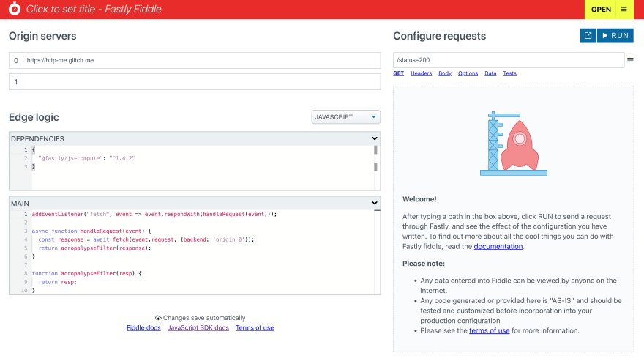Select the GET method tab
The width and height of the screenshot is (644, 364).
point(398,73)
